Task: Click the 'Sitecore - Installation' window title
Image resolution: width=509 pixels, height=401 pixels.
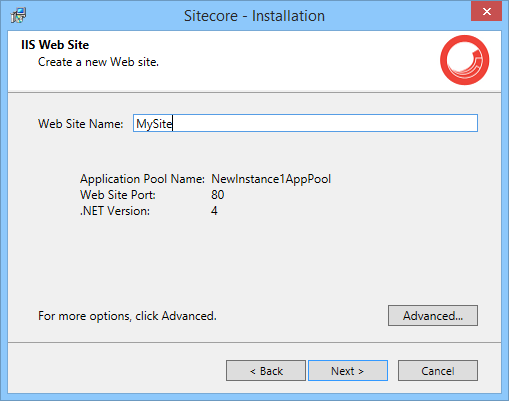Action: point(254,16)
